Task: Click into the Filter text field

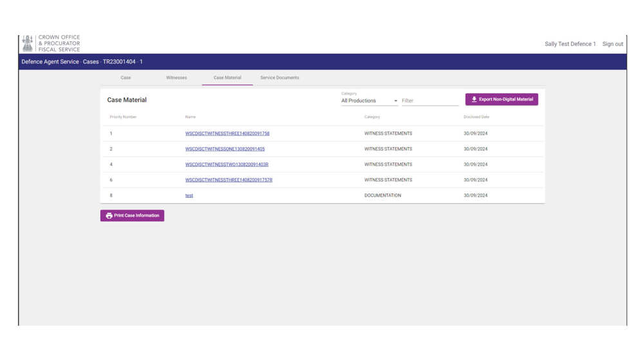Action: [429, 101]
